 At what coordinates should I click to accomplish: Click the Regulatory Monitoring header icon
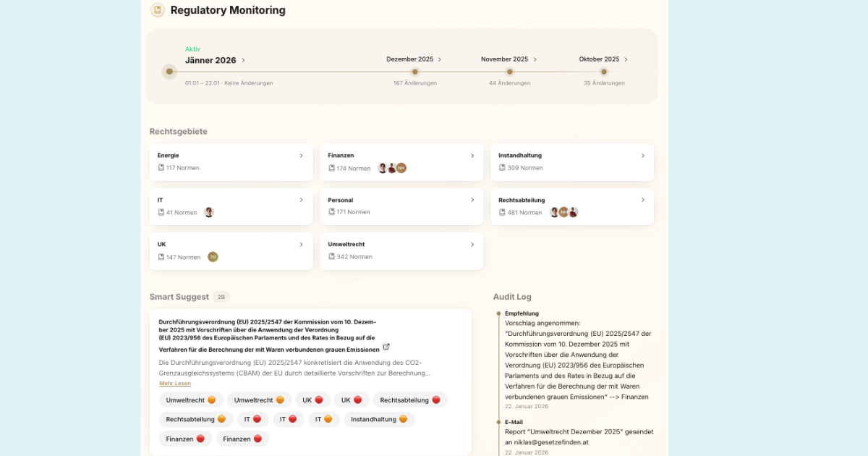[157, 10]
